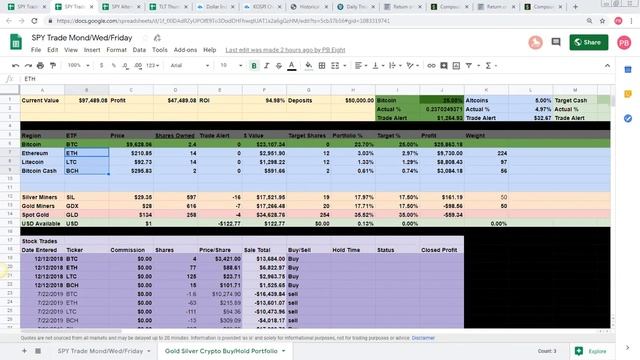Screen dimensions: 640x360
Task: Collapse toolbar with up chevron
Action: click(607, 66)
